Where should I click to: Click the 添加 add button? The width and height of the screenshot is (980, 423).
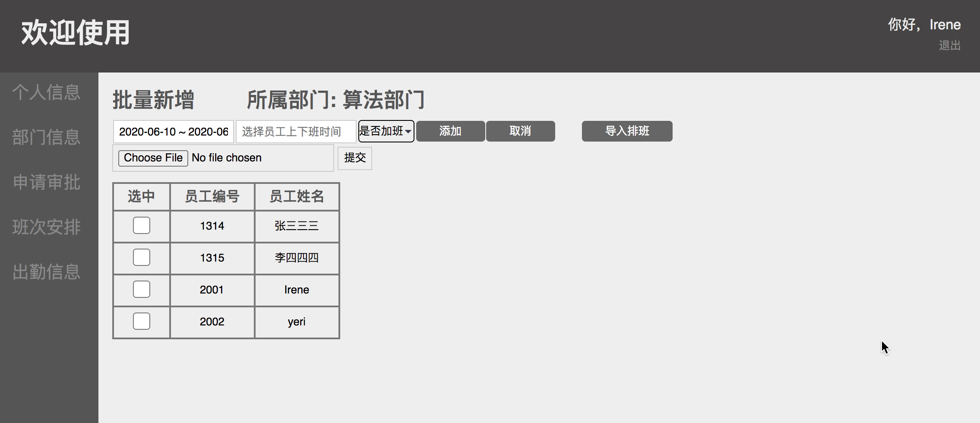click(449, 131)
